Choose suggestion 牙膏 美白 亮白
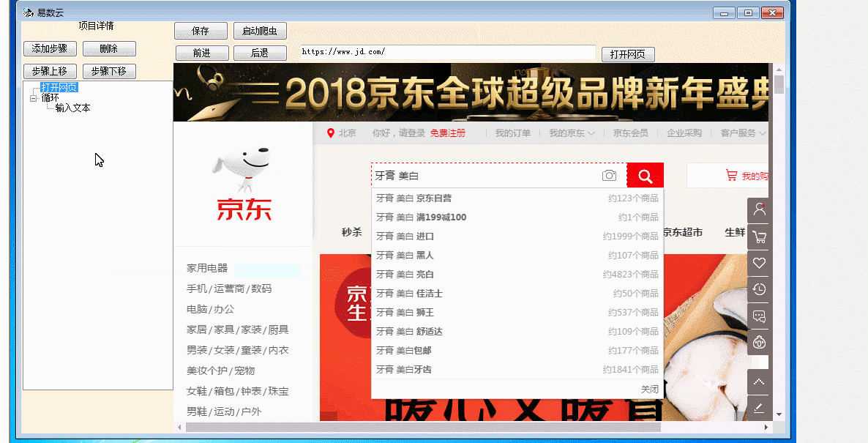868x443 pixels. [517, 274]
